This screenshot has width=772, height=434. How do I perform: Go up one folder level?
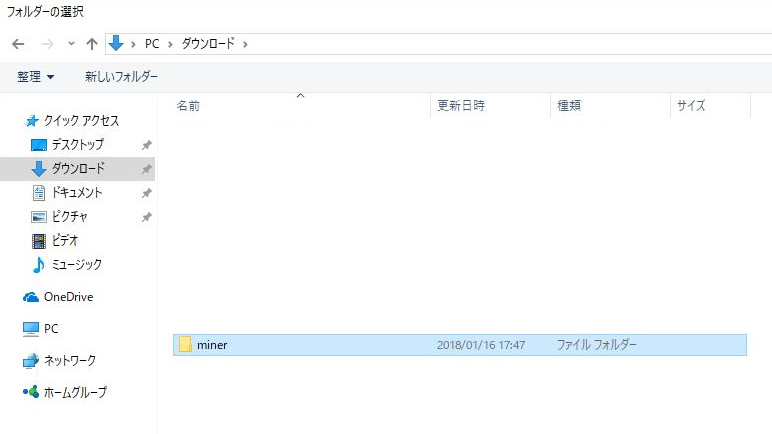pyautogui.click(x=92, y=44)
